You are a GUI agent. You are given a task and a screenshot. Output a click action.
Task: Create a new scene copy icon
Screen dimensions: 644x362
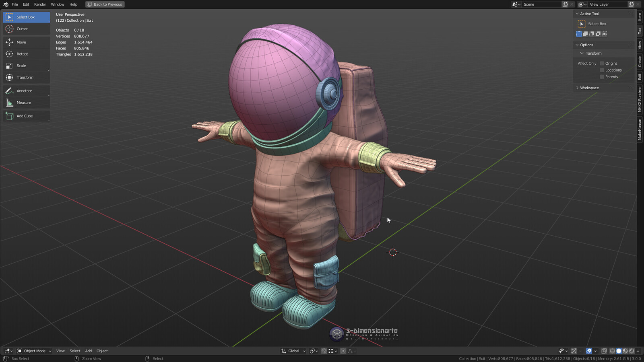coord(565,4)
